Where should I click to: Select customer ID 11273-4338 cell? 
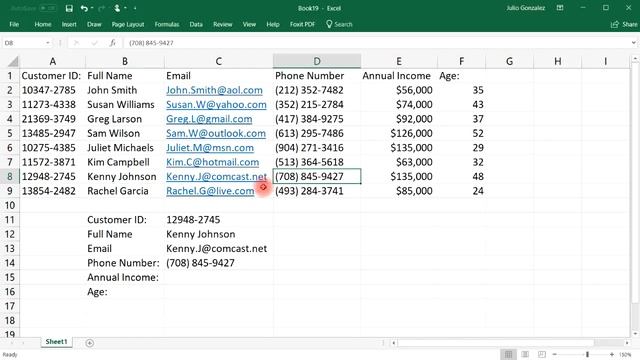[53, 104]
